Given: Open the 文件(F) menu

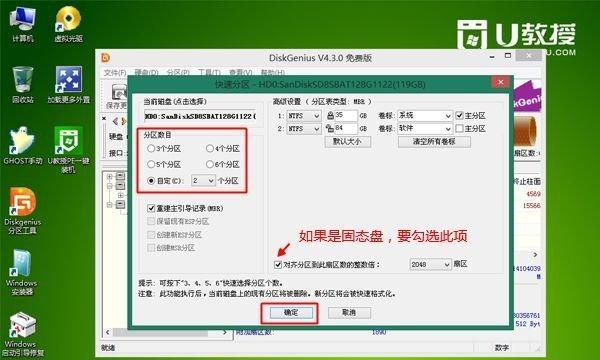Looking at the screenshot, I should (115, 72).
